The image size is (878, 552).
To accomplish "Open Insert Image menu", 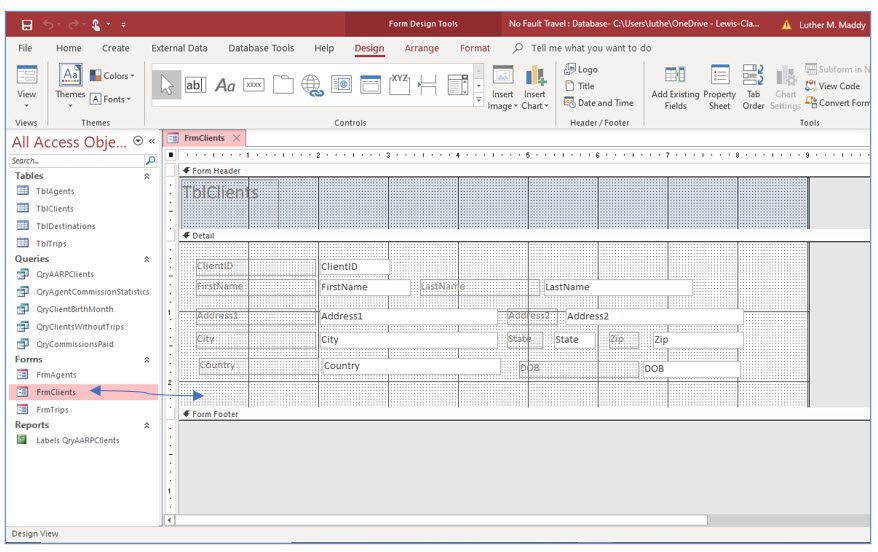I will pos(502,88).
